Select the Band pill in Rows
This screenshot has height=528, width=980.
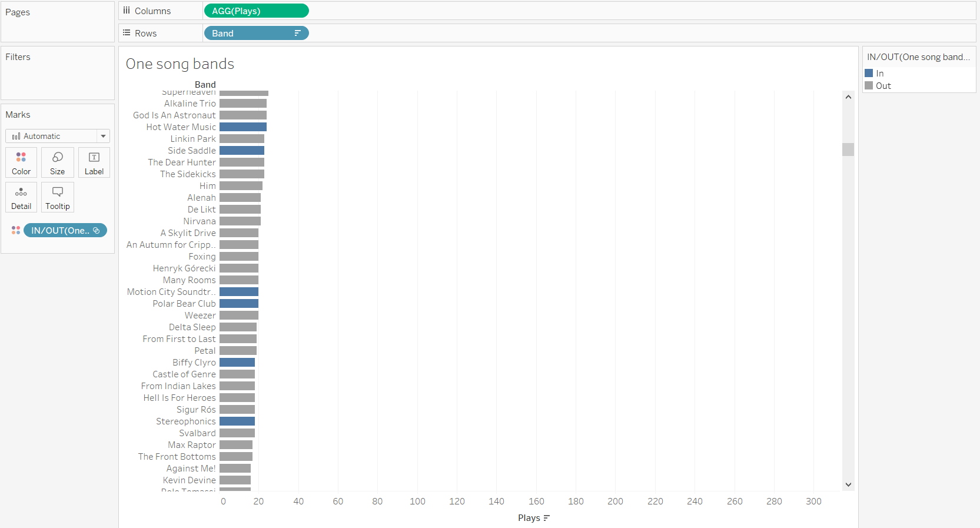256,33
